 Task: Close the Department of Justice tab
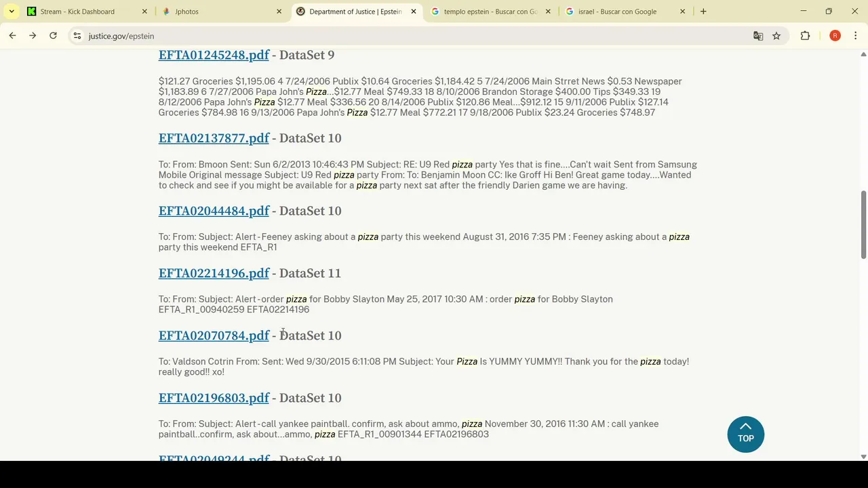[414, 12]
